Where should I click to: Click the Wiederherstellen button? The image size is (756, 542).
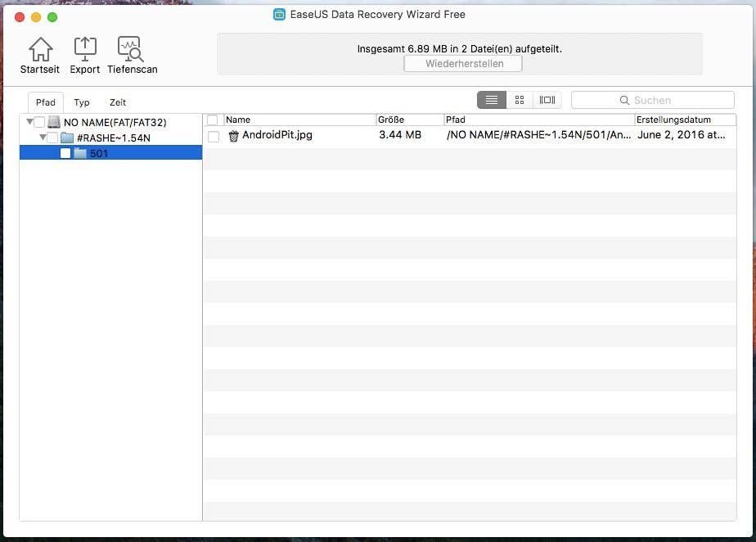(x=462, y=63)
